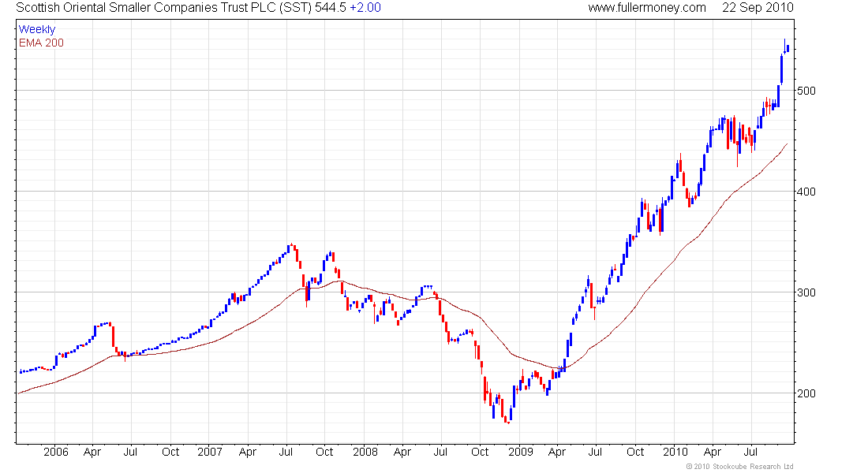Click the 2008 year axis label

point(365,452)
